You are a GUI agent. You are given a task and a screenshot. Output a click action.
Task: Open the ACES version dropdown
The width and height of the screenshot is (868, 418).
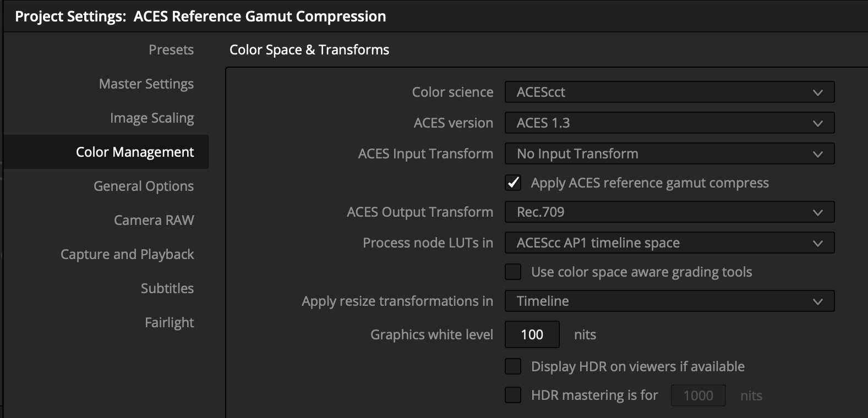coord(669,123)
